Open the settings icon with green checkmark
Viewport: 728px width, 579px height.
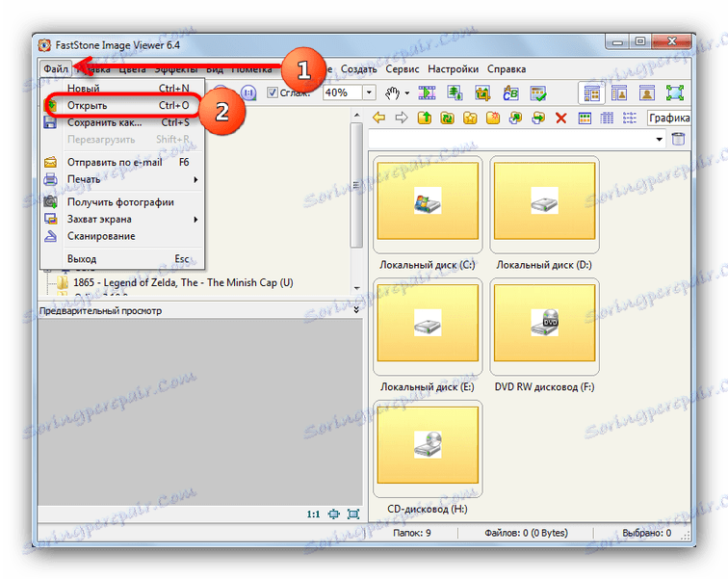[x=538, y=92]
